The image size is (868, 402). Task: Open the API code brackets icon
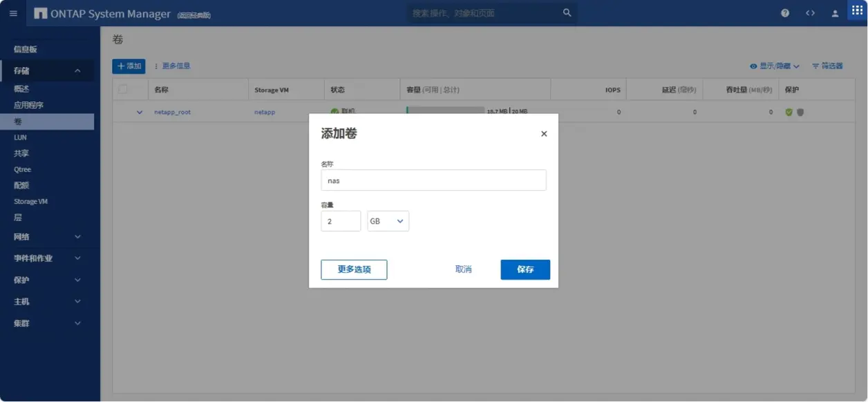(x=810, y=13)
